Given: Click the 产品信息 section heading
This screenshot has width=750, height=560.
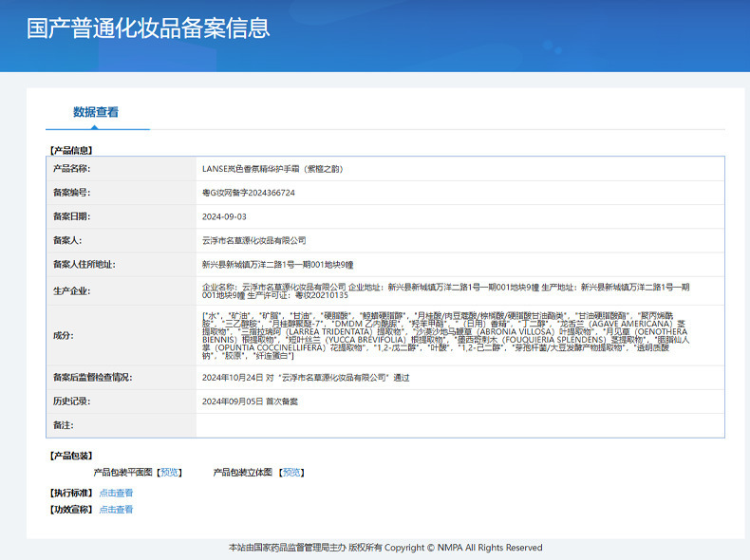Looking at the screenshot, I should (x=71, y=150).
